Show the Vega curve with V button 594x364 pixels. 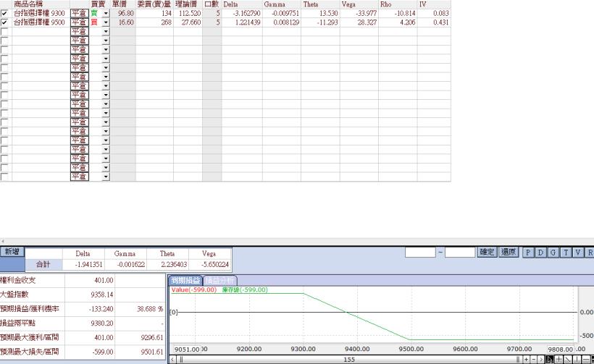point(577,252)
